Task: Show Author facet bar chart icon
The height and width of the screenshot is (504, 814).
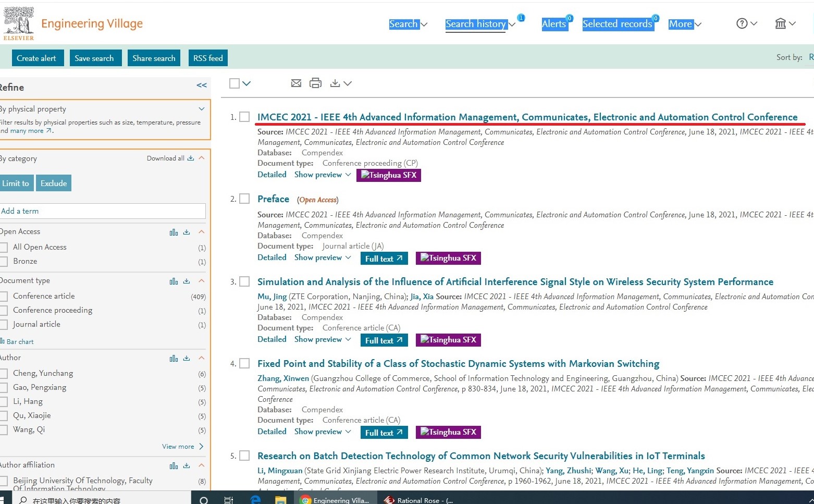Action: [174, 359]
